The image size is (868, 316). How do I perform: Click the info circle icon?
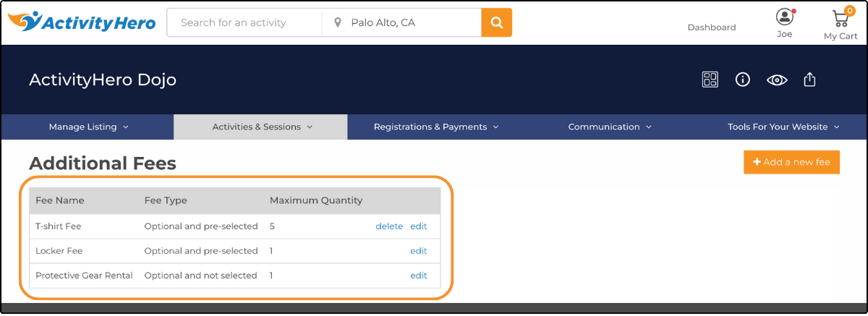click(x=742, y=80)
